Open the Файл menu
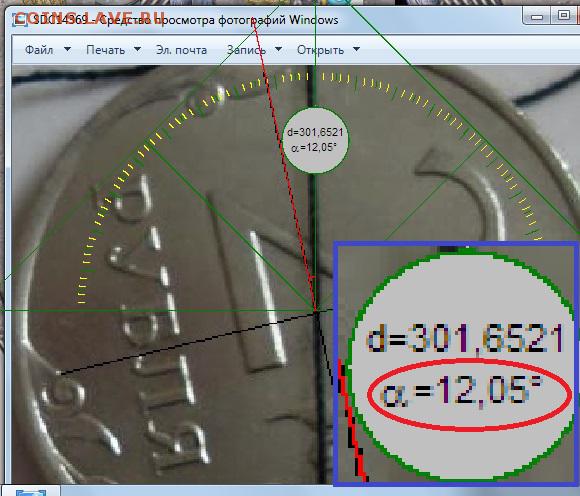Screen dimensions: 580x496 [x=39, y=50]
